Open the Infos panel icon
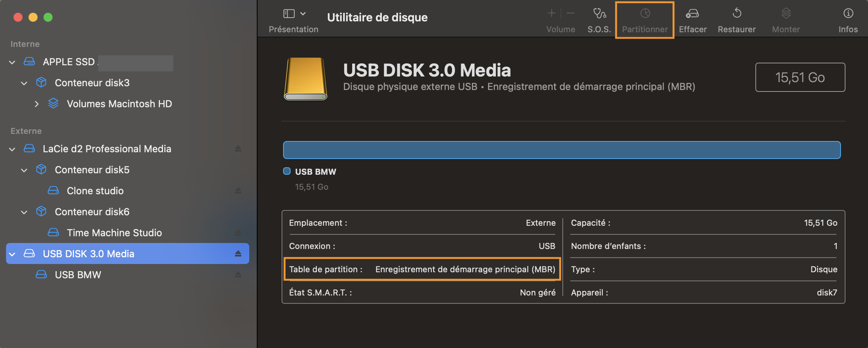The image size is (868, 348). click(848, 14)
